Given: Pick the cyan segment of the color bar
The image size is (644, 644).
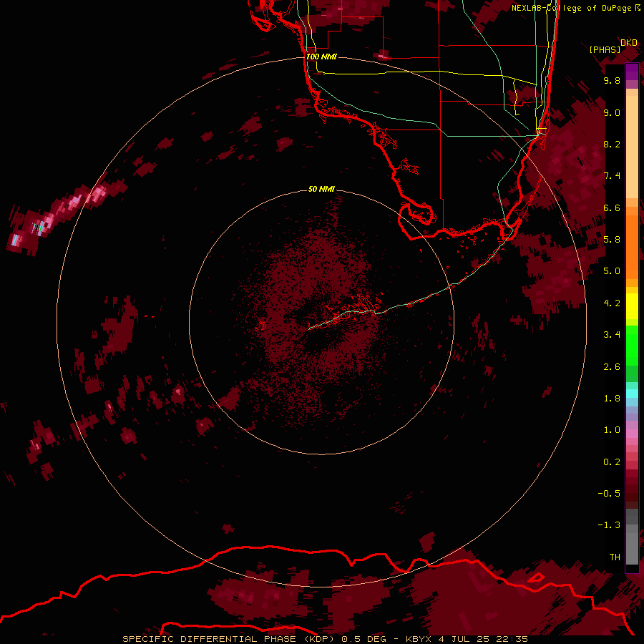Looking at the screenshot, I should [x=632, y=393].
